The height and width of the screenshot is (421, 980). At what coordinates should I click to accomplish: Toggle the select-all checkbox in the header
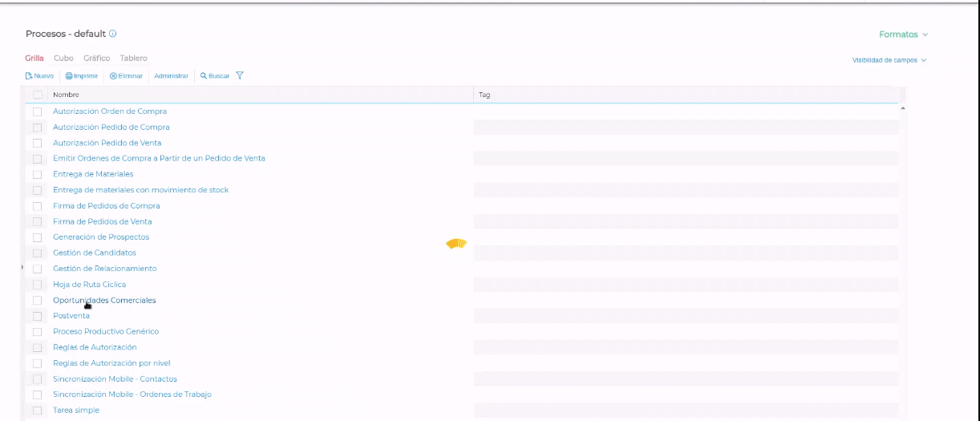tap(37, 95)
